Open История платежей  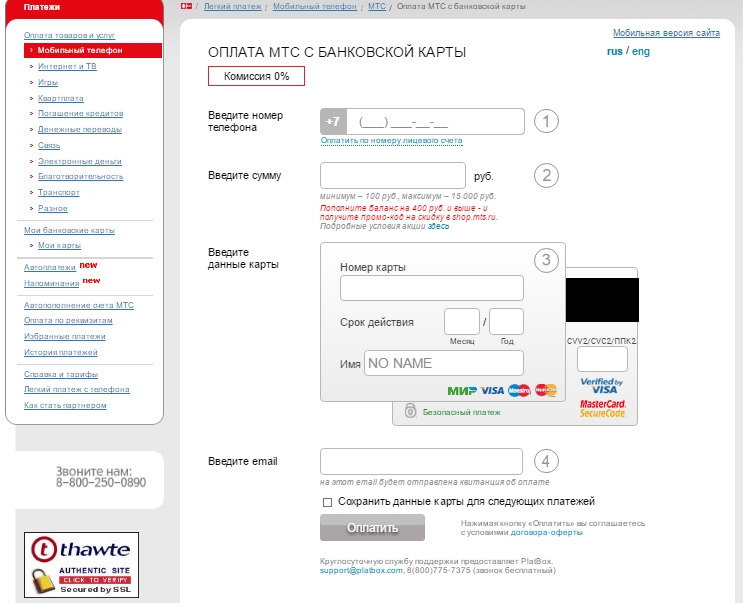coord(61,352)
